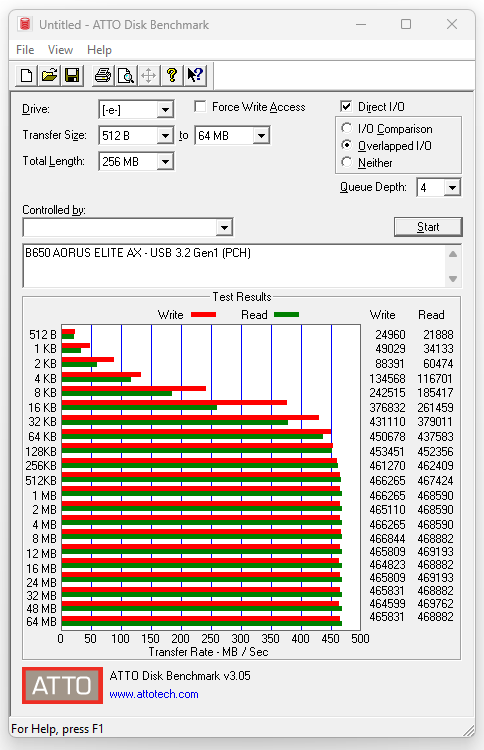484x750 pixels.
Task: Select the I/O Comparison radio button
Action: click(347, 128)
